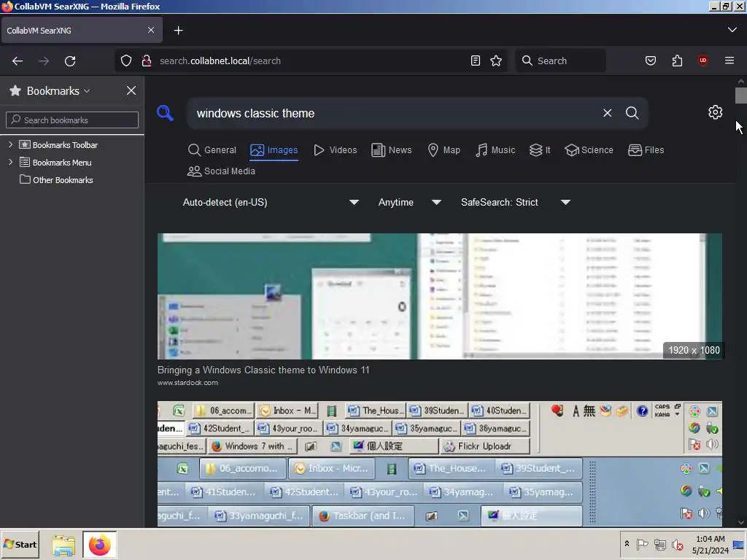Screen dimensions: 747x560
Task: Switch to the Social Media category
Action: coord(222,171)
